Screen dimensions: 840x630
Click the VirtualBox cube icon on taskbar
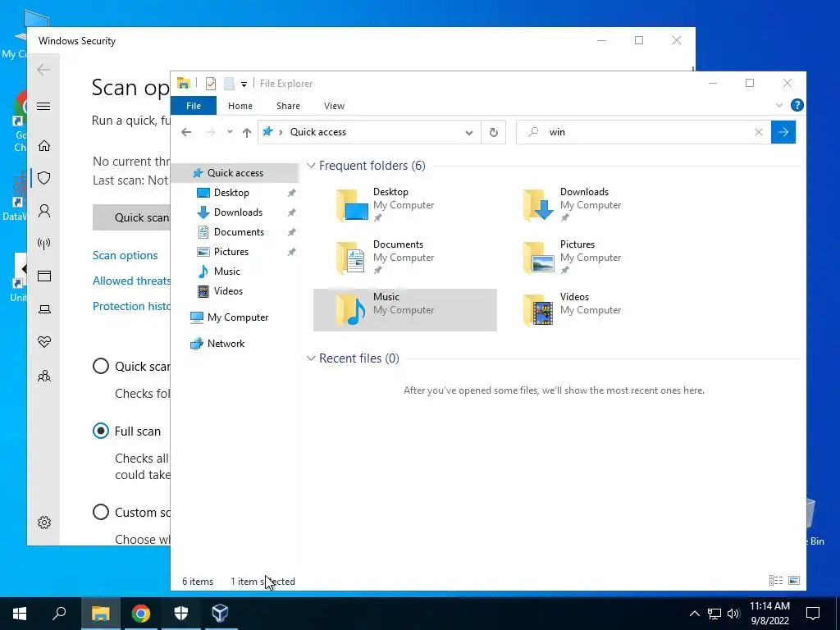click(x=220, y=614)
